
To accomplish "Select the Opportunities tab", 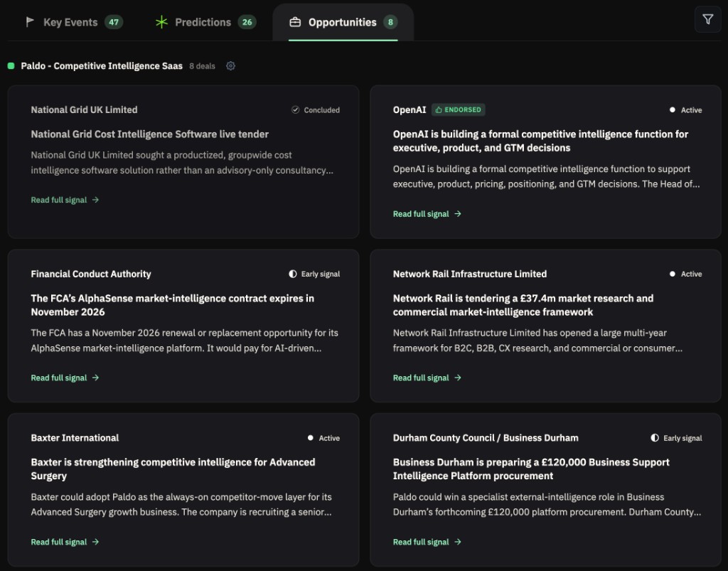I will point(343,22).
